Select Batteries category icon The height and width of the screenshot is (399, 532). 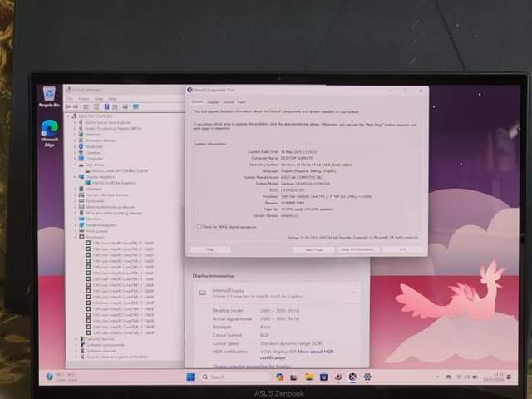tap(81, 135)
